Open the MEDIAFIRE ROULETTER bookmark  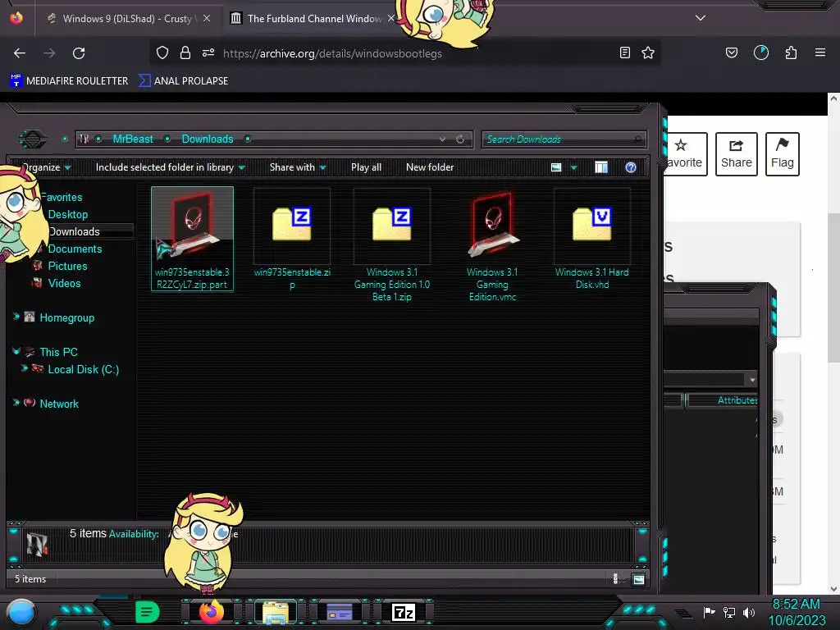(70, 80)
